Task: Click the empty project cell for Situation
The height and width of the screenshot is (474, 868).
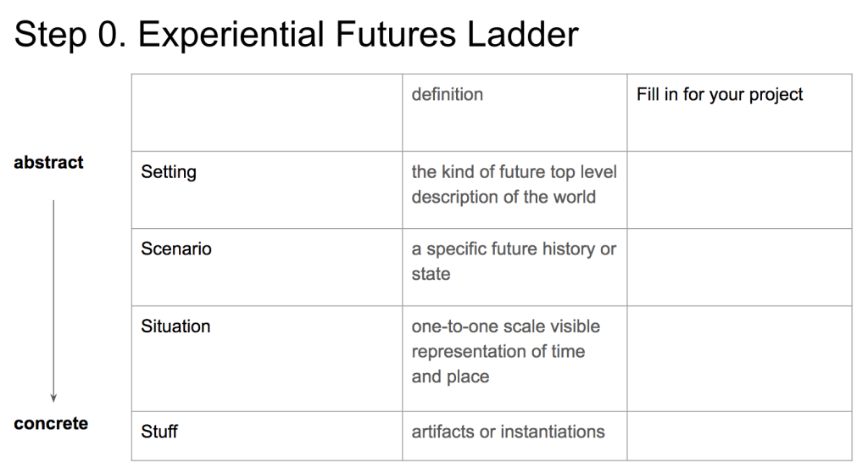Action: point(739,358)
